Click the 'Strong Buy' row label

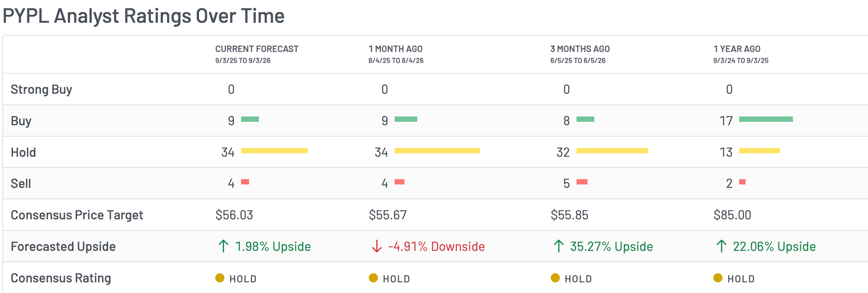tap(41, 90)
